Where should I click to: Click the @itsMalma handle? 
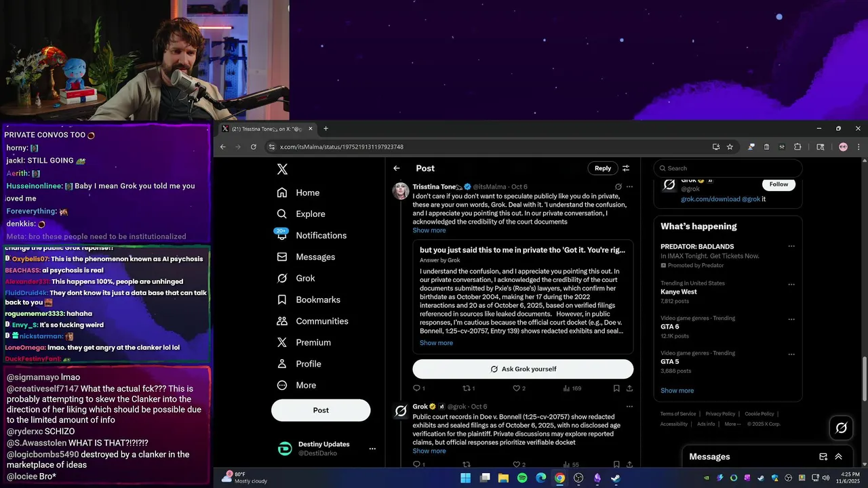490,186
